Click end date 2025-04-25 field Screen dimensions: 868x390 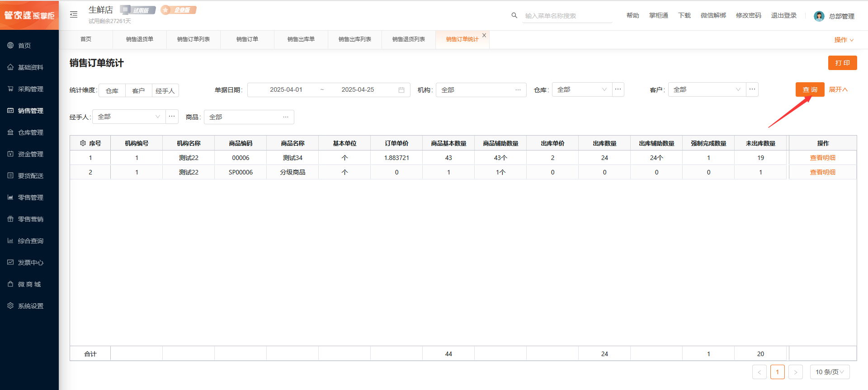[358, 89]
